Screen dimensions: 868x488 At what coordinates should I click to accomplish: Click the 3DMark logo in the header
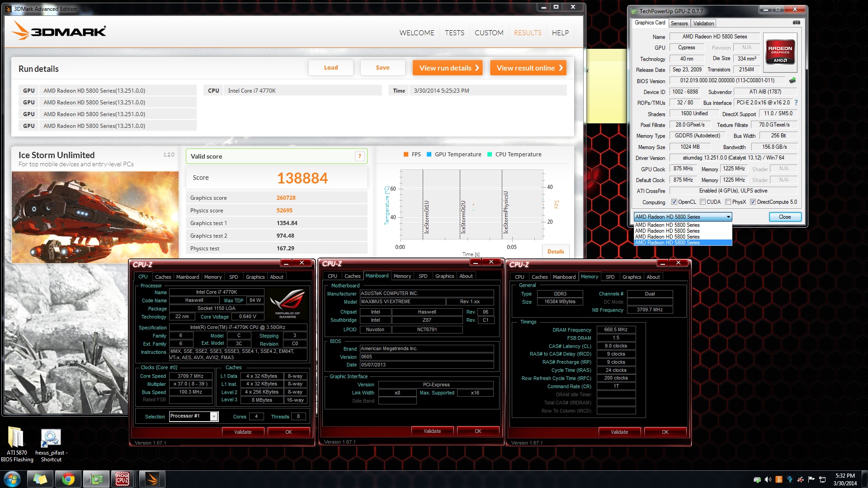pos(59,31)
